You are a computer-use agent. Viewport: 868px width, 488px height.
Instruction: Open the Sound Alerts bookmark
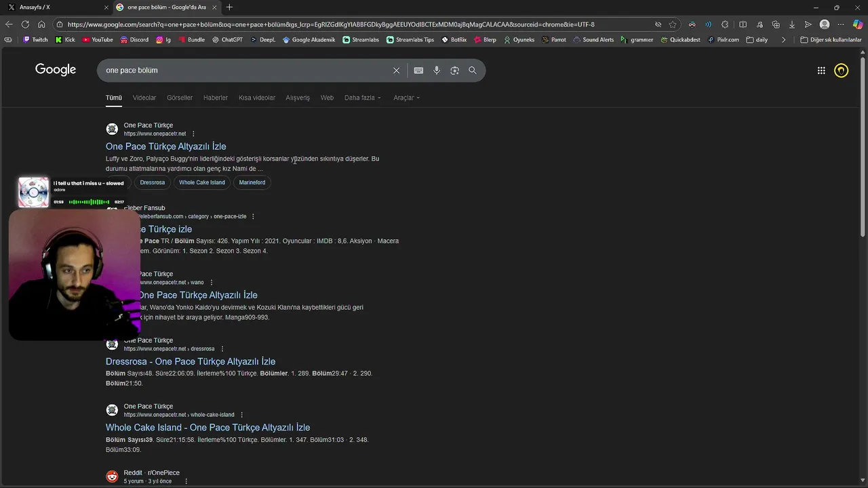coord(593,40)
